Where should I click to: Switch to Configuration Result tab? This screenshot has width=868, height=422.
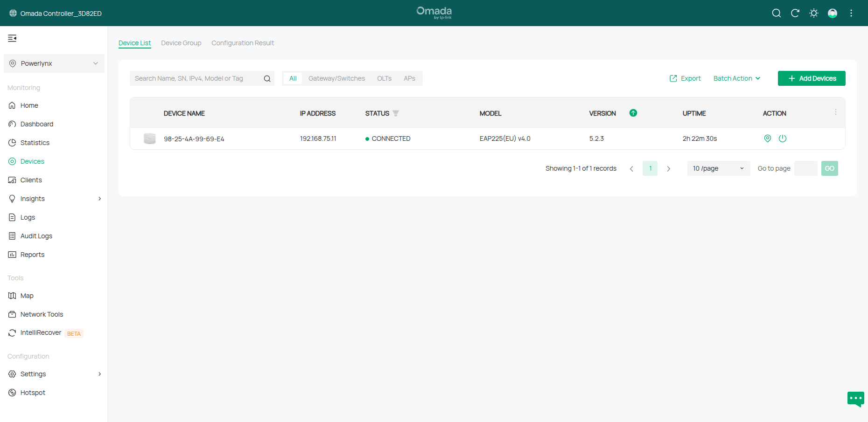(243, 43)
